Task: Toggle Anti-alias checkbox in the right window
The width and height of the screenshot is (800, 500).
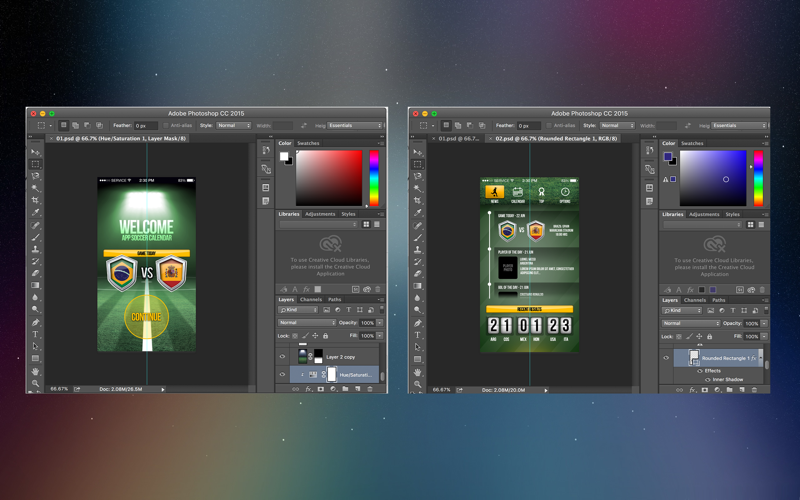Action: point(549,126)
